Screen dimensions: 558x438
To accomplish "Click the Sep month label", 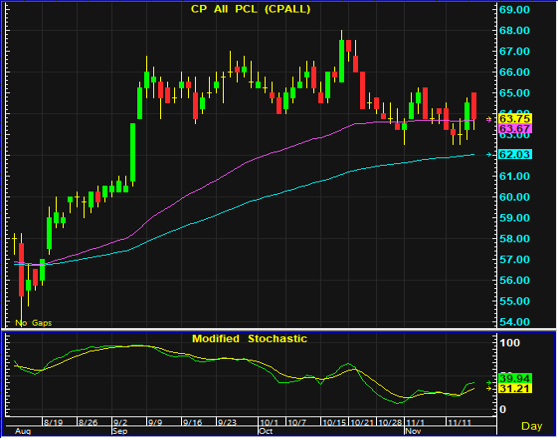I will [120, 431].
